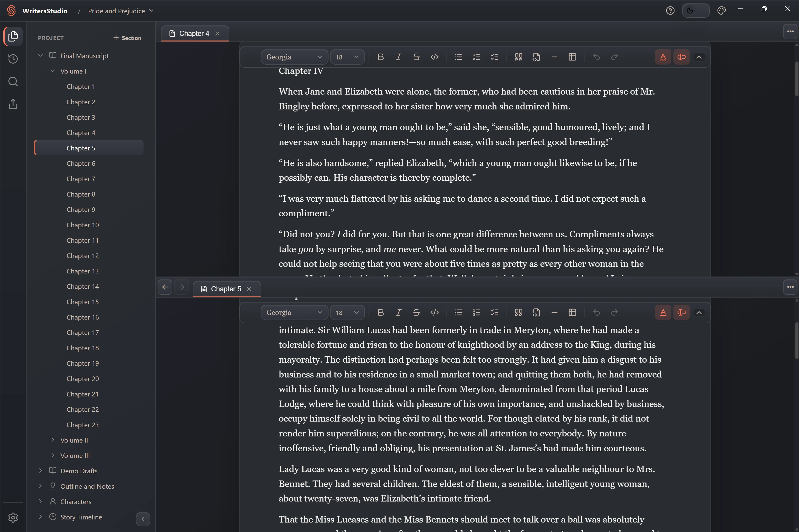Add a new Section to project

click(x=127, y=38)
